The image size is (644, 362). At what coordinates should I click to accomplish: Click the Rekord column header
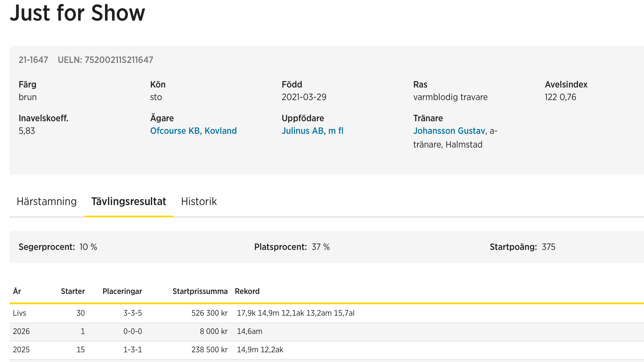pos(247,291)
